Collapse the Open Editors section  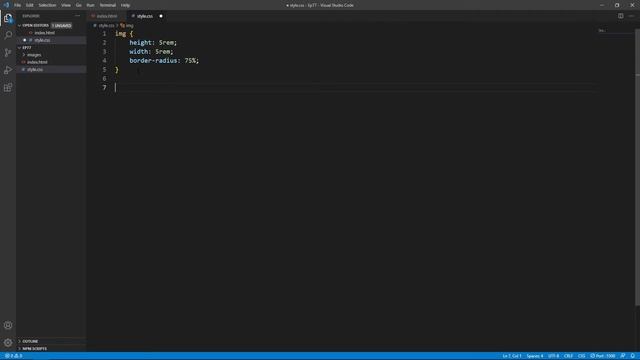pos(35,25)
